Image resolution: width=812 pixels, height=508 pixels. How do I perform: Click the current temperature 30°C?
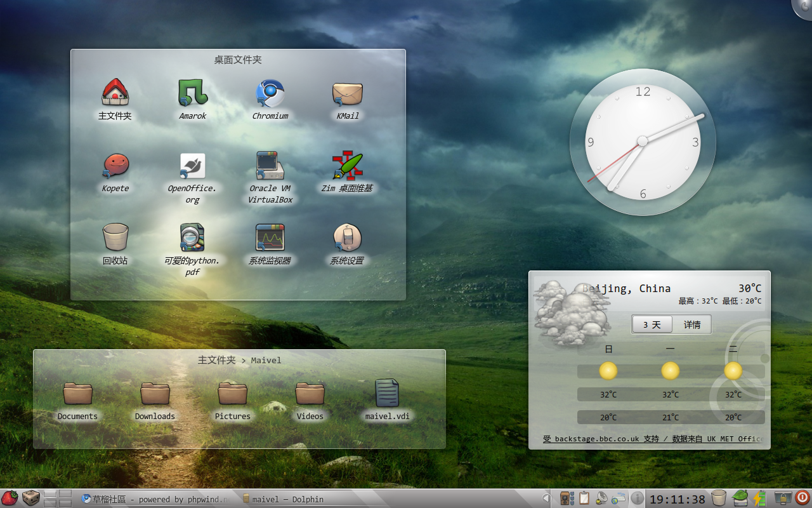pos(750,288)
